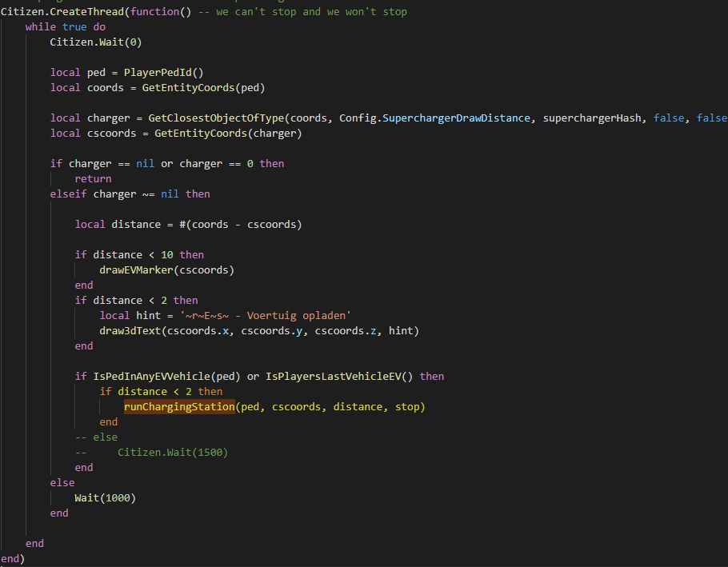The image size is (728, 567).
Task: Click the Wait(1000) statement
Action: click(x=105, y=498)
